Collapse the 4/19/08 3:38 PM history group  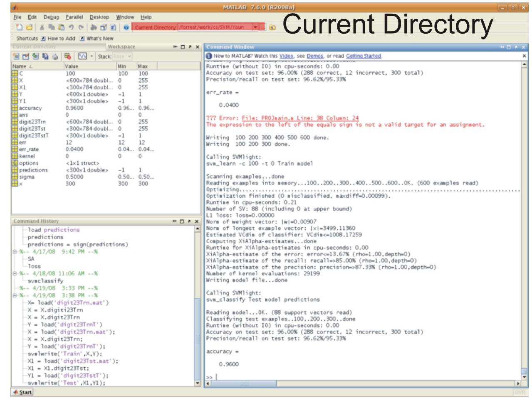coord(15,295)
